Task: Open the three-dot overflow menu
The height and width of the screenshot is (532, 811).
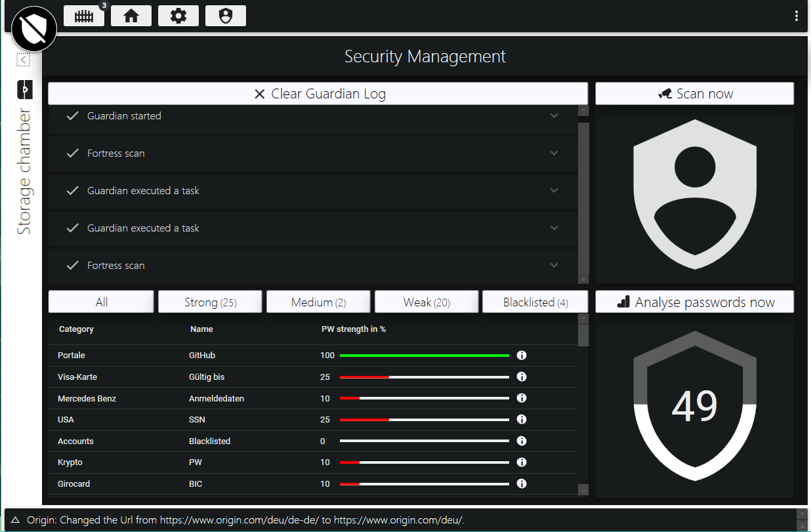Action: [797, 16]
